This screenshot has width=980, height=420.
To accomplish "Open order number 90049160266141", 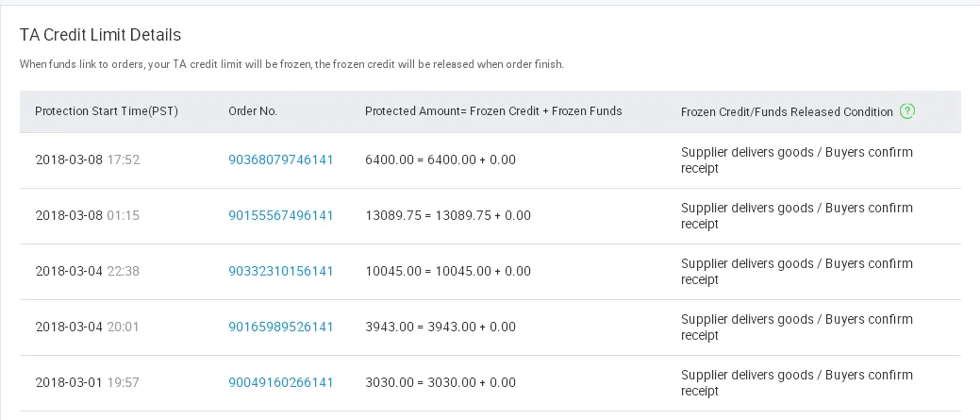I will point(280,382).
